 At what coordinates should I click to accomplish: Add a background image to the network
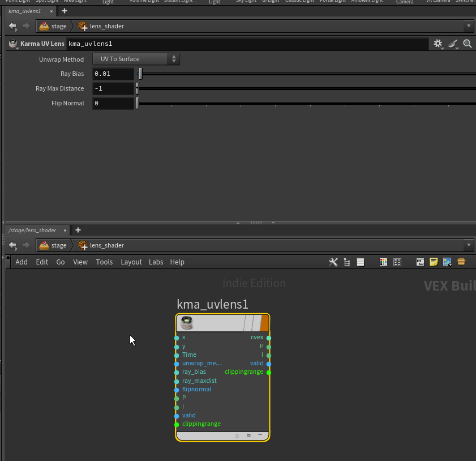[448, 262]
